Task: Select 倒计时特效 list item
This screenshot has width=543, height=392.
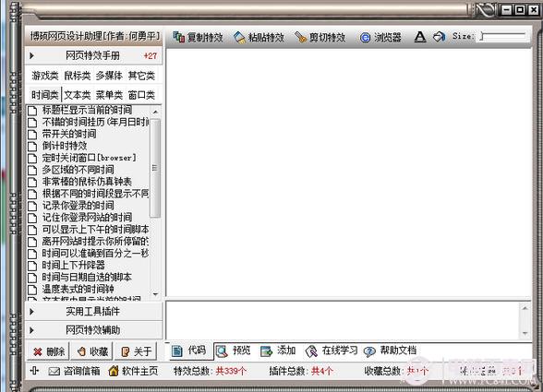Action: (x=65, y=146)
